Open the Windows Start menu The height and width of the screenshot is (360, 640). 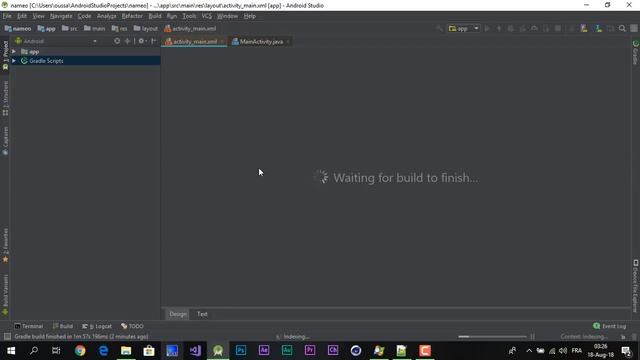click(x=11, y=351)
